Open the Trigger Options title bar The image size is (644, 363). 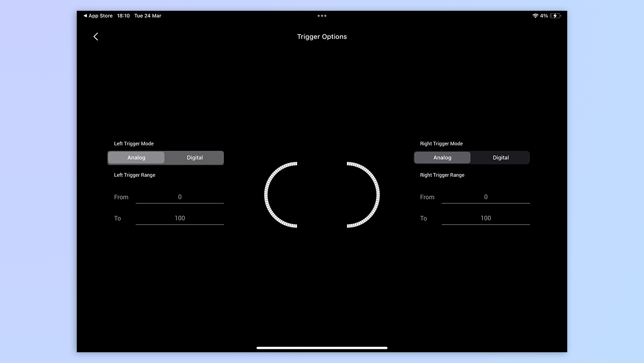[x=322, y=36]
